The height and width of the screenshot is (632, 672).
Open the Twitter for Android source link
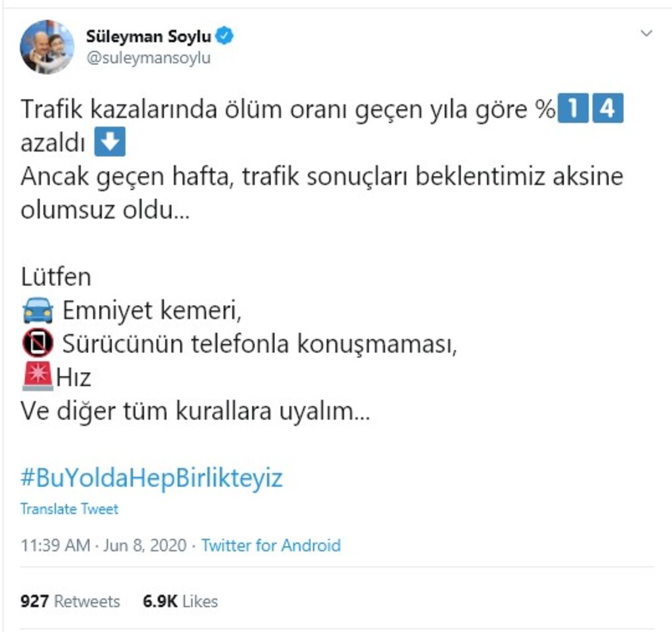coord(271,545)
